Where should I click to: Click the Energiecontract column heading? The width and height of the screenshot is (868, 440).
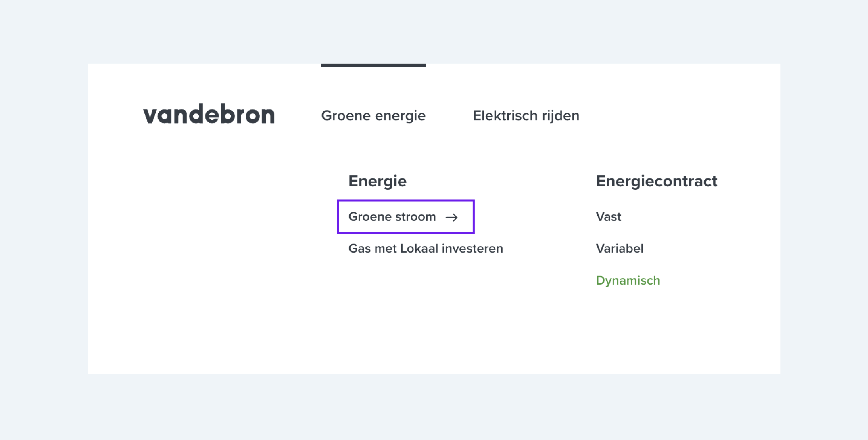(656, 181)
